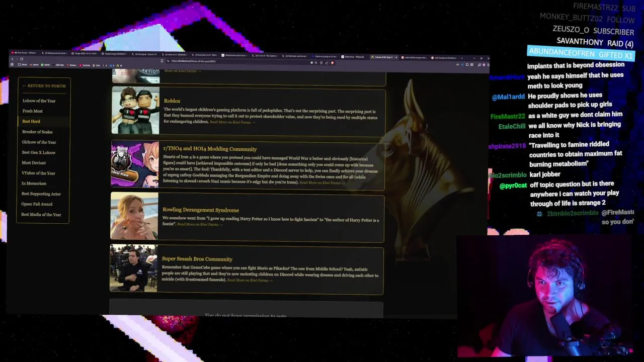The image size is (644, 362).
Task: Open the Brave shield icon in address bar
Action: [x=332, y=63]
